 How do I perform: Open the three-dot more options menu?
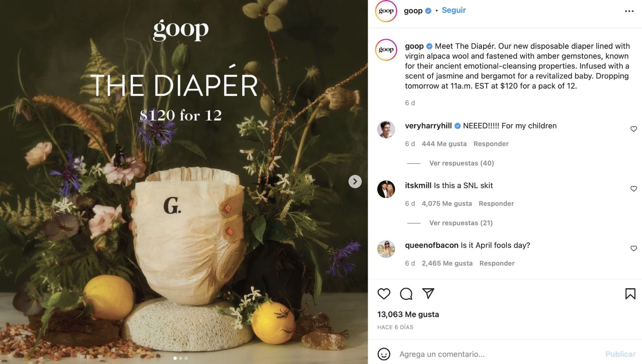point(629,11)
